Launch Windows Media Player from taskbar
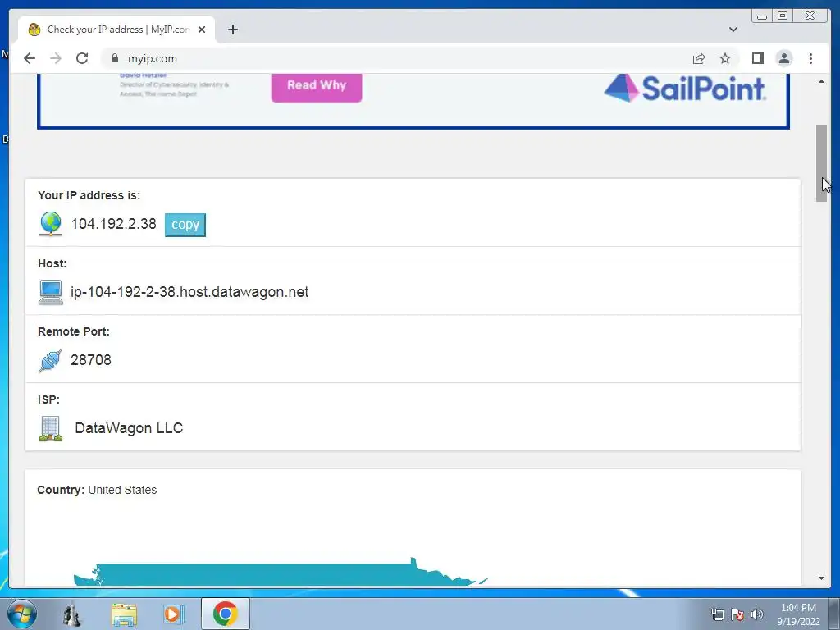 (x=173, y=614)
